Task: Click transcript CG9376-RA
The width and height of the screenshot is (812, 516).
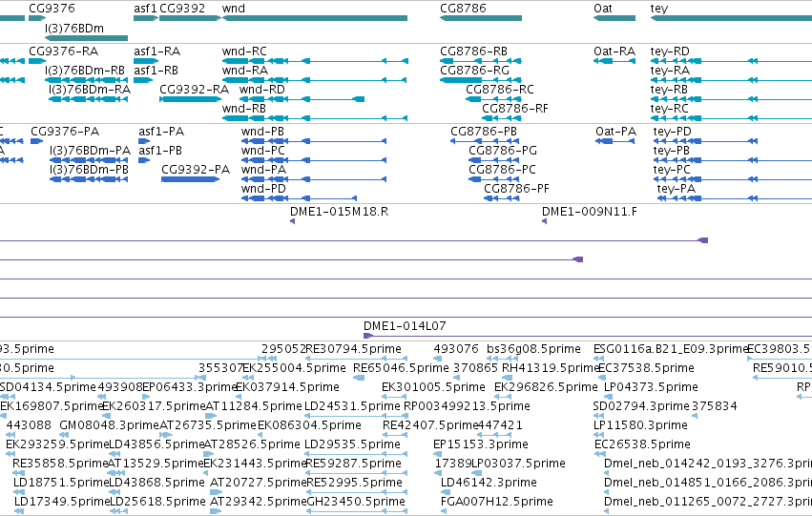Action: pos(63,52)
